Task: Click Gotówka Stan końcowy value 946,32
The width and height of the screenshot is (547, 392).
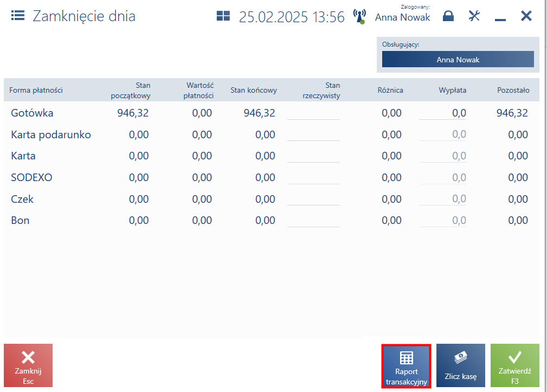Action: point(259,113)
